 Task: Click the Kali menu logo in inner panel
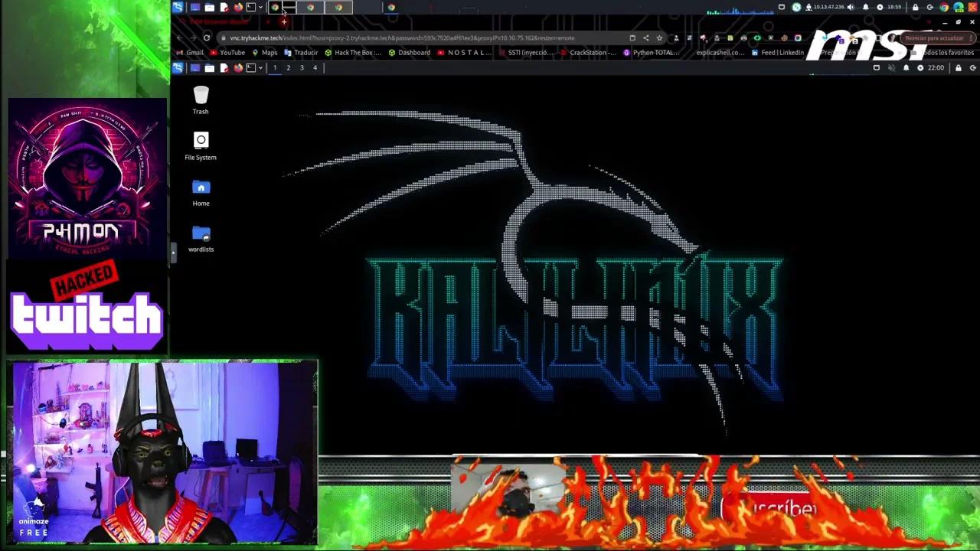[x=178, y=68]
